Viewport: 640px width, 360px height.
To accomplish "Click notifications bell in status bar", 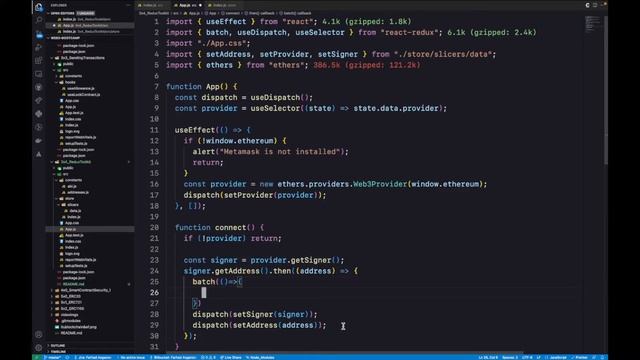I will pos(602,358).
